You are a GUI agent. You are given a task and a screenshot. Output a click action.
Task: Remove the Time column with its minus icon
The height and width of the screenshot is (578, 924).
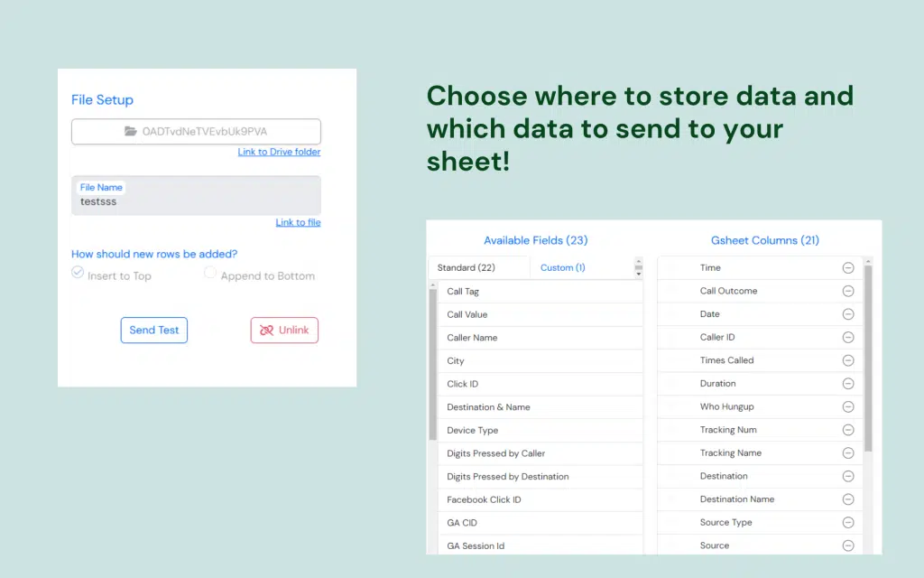click(848, 267)
